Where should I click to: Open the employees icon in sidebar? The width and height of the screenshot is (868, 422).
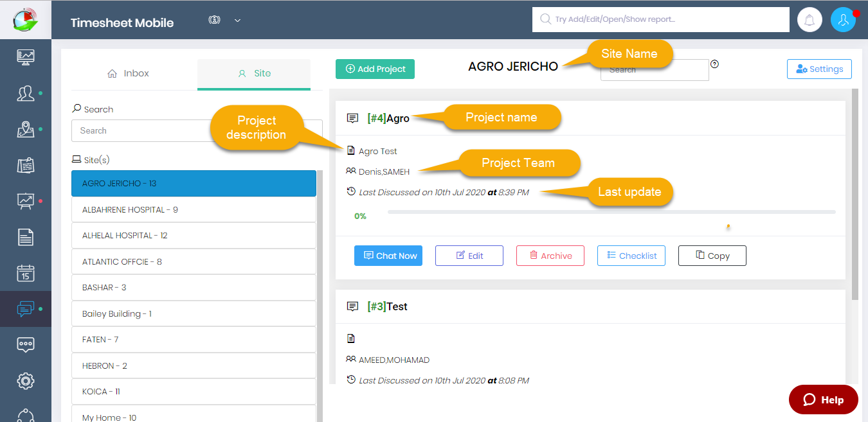[26, 94]
